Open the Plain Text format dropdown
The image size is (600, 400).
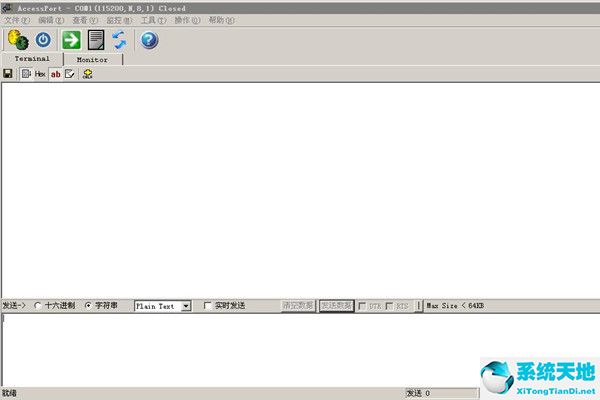point(186,306)
